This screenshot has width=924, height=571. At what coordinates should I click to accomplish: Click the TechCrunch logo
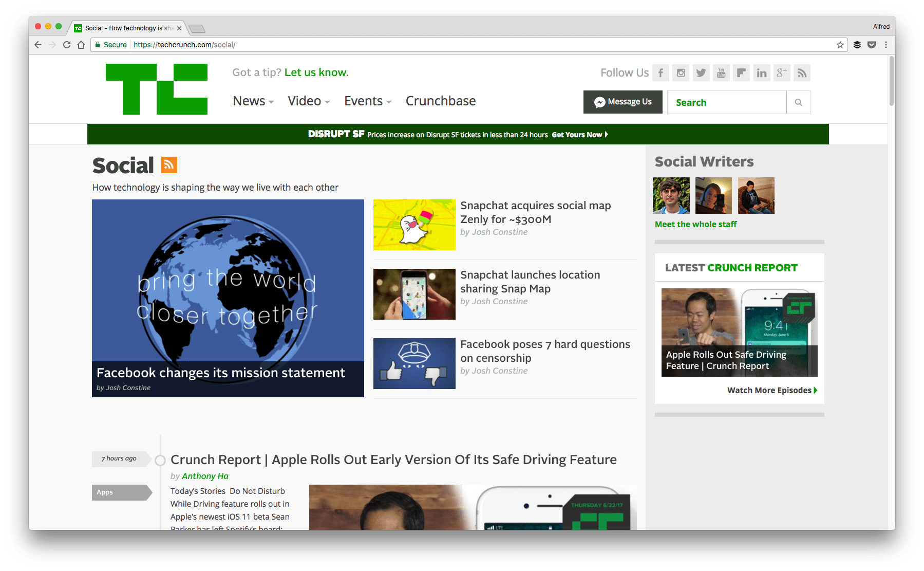pyautogui.click(x=156, y=88)
